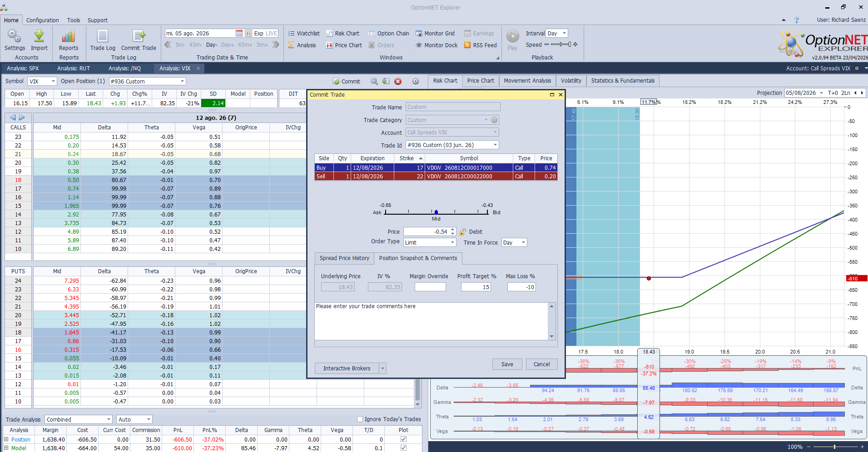Open the Tools menu tab
Image resolution: width=868 pixels, height=452 pixels.
74,20
